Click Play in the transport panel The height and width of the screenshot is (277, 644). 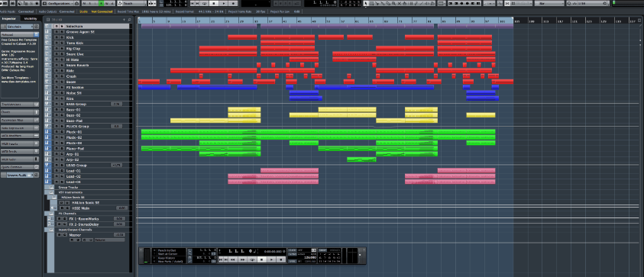pos(271,259)
